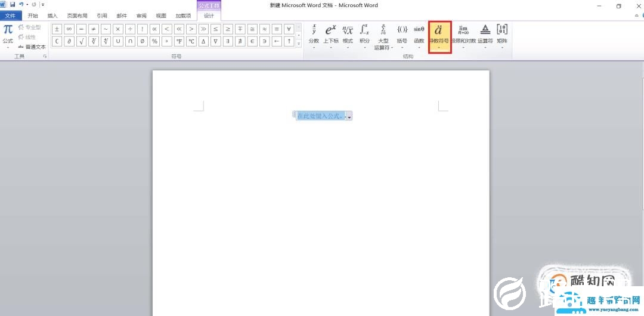Insert the intersection (∩) symbol
Viewport: 644px width, 316px height.
coord(130,42)
